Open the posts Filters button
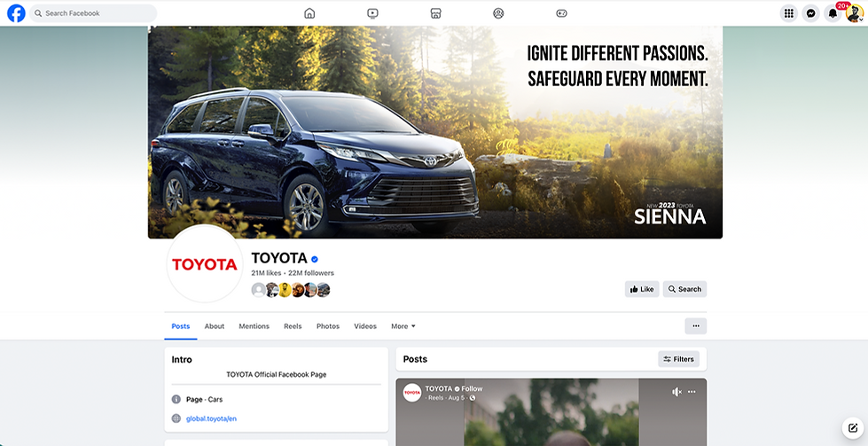Image resolution: width=868 pixels, height=446 pixels. (x=678, y=359)
